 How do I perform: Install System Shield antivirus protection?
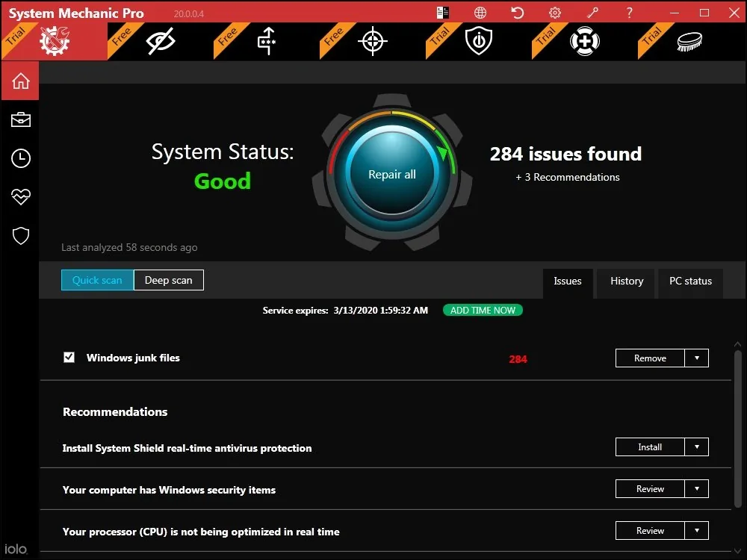(650, 447)
